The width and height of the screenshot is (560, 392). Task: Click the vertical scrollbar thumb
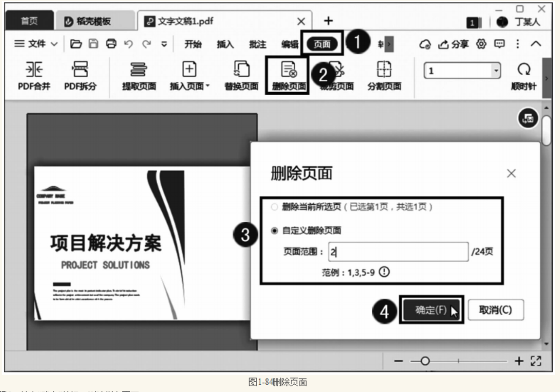[x=547, y=130]
